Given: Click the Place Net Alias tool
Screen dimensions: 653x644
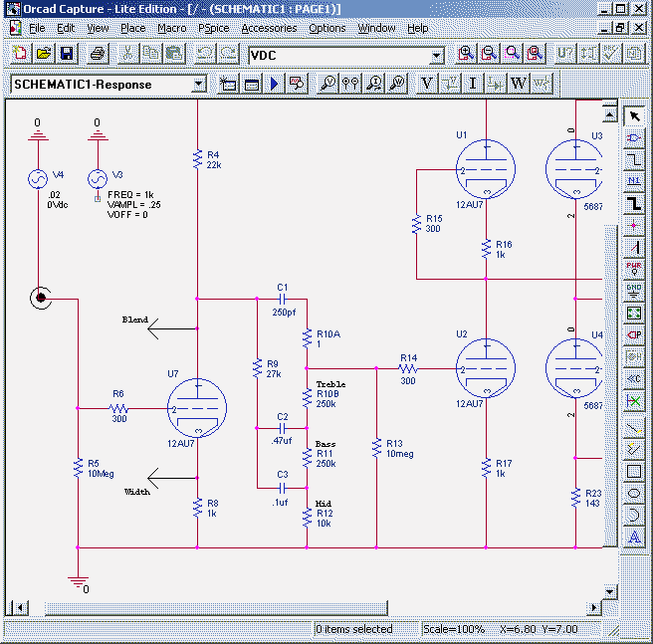Looking at the screenshot, I should 634,181.
